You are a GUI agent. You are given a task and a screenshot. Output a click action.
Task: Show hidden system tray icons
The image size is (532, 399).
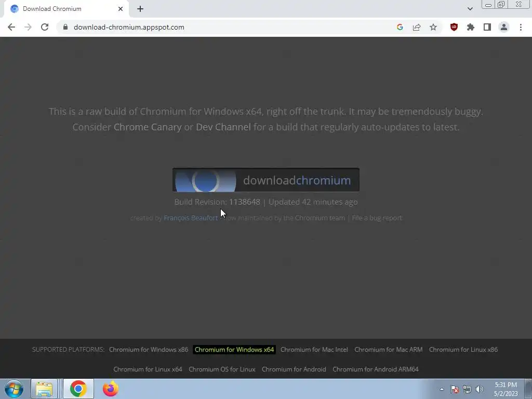[442, 389]
